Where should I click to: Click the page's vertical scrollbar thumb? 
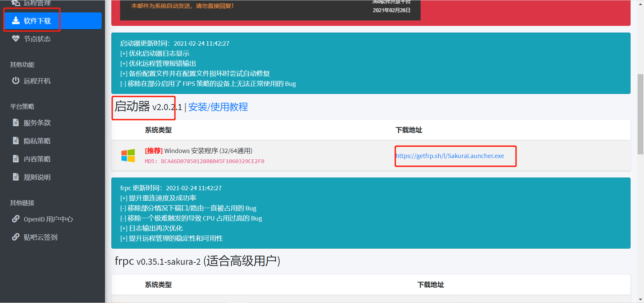pyautogui.click(x=640, y=114)
